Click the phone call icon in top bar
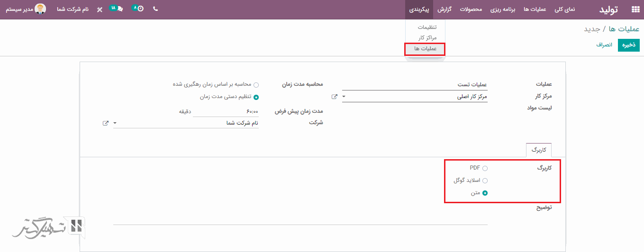Image resolution: width=644 pixels, height=252 pixels. (x=155, y=9)
